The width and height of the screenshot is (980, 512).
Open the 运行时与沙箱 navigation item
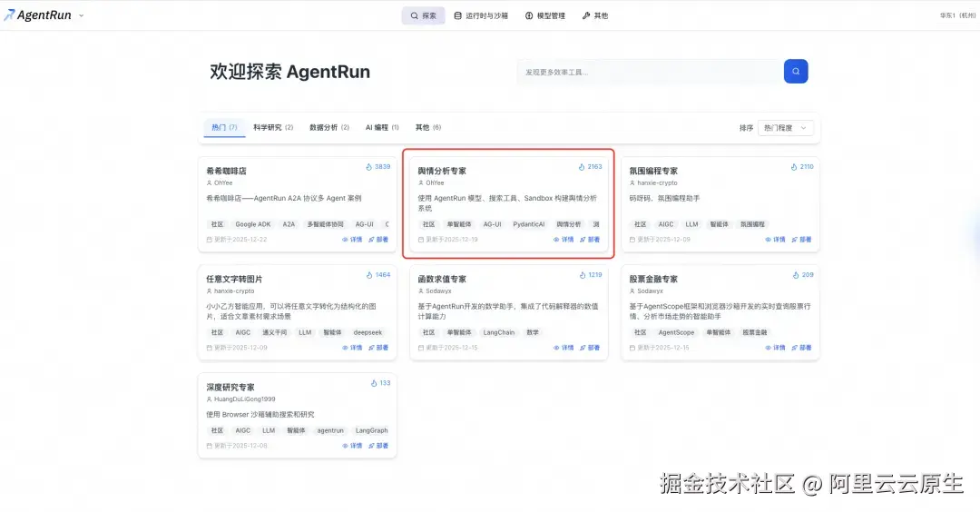tap(481, 15)
